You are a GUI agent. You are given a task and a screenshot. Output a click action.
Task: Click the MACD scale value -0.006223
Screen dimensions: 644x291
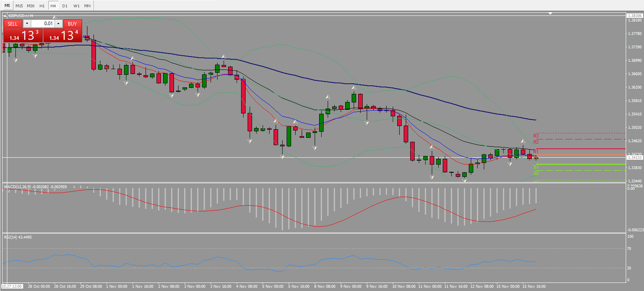click(x=635, y=230)
